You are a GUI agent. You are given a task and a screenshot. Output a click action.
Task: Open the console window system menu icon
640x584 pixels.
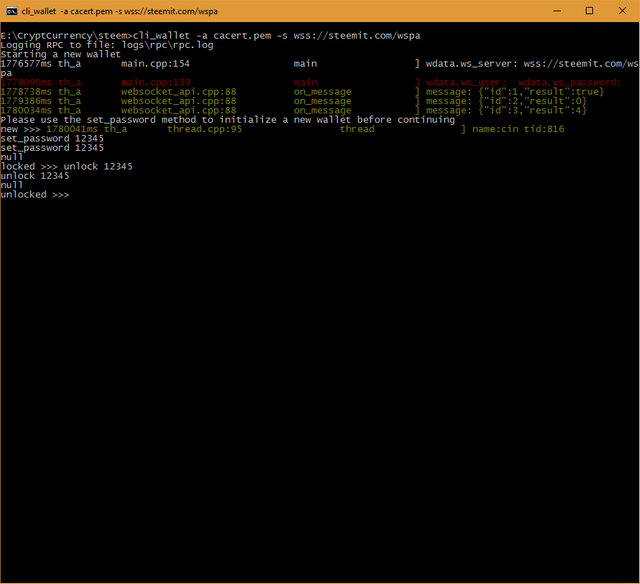click(x=12, y=11)
